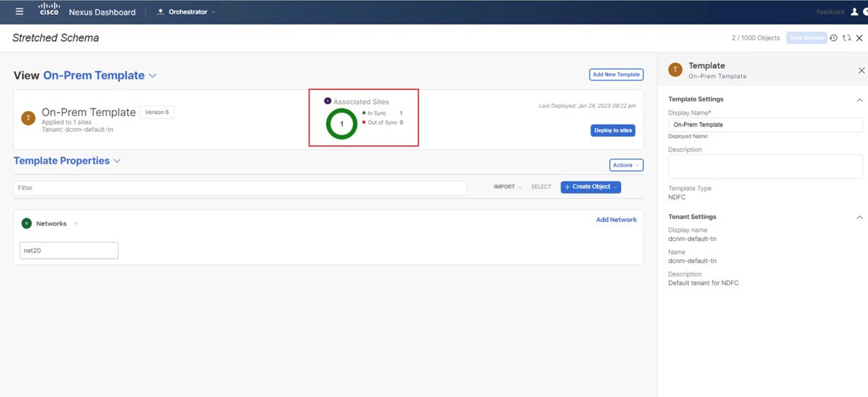Open the schema history clock icon
The width and height of the screenshot is (868, 397).
[833, 38]
